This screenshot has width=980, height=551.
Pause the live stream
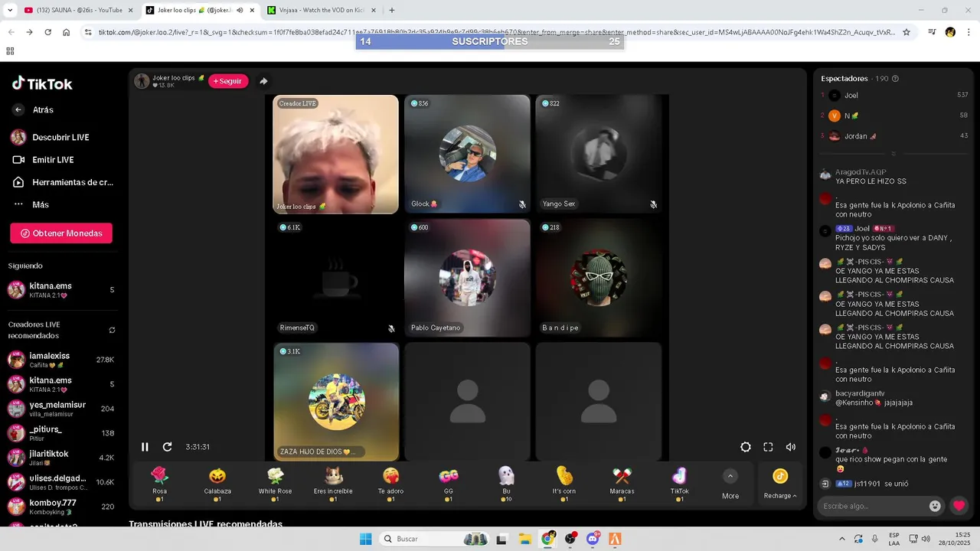click(x=145, y=447)
